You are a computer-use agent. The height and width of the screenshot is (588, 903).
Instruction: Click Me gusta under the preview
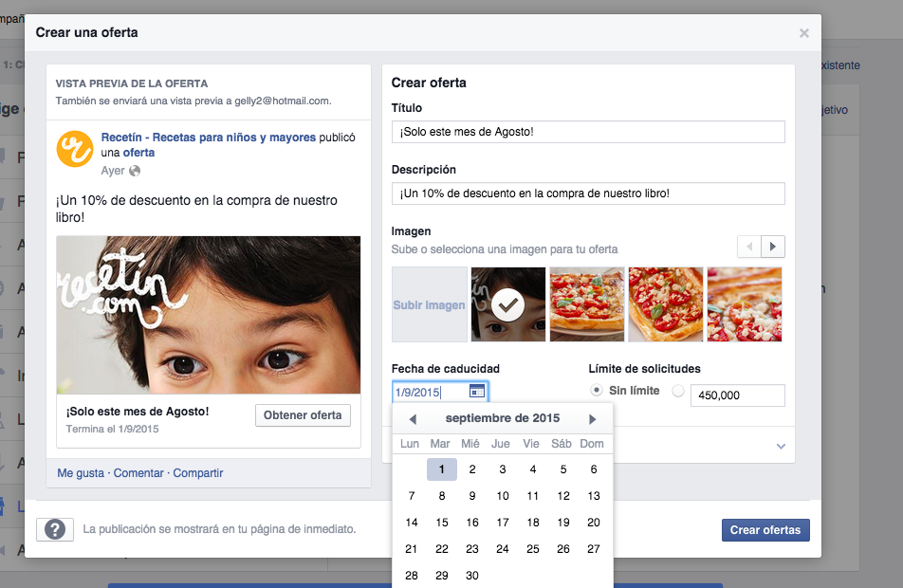81,473
